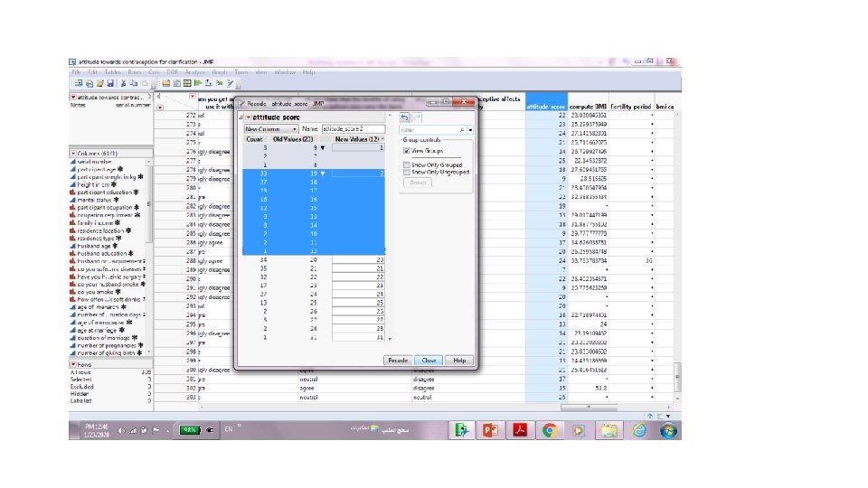Screen dimensions: 868x488
Task: Open the Rows panel red triangle menu
Action: click(73, 364)
